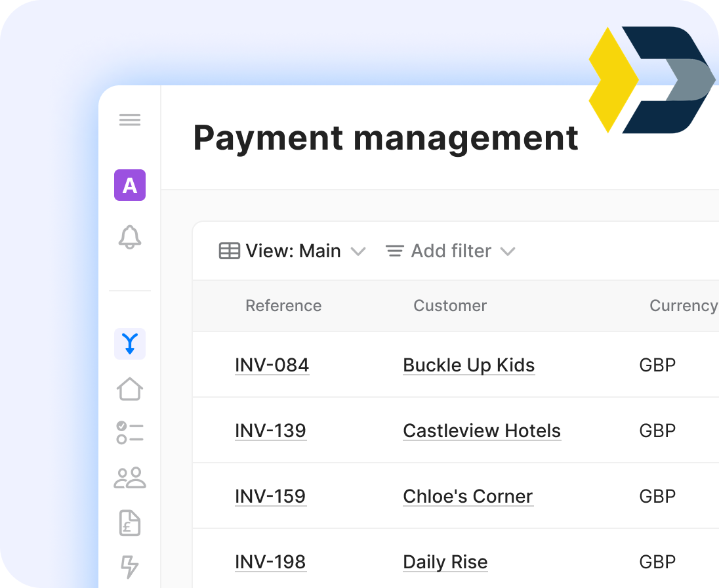Toggle the sidebar with the hamburger icon

pos(130,119)
